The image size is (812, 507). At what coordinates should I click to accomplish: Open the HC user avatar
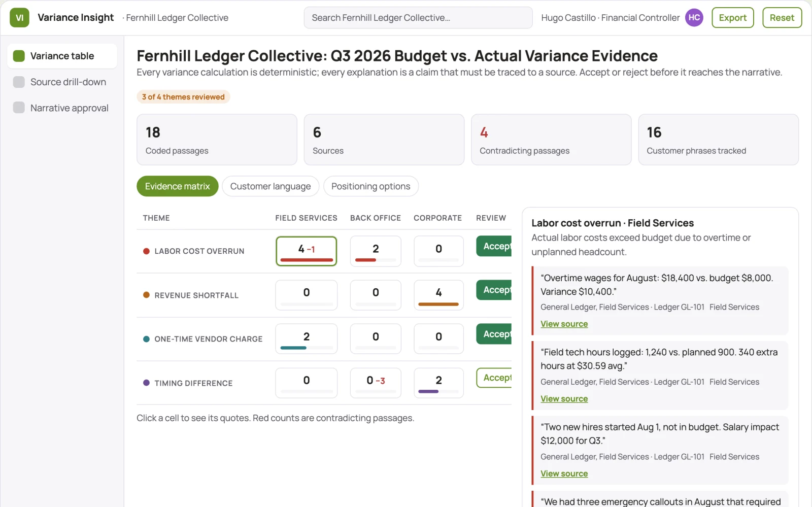tap(694, 18)
